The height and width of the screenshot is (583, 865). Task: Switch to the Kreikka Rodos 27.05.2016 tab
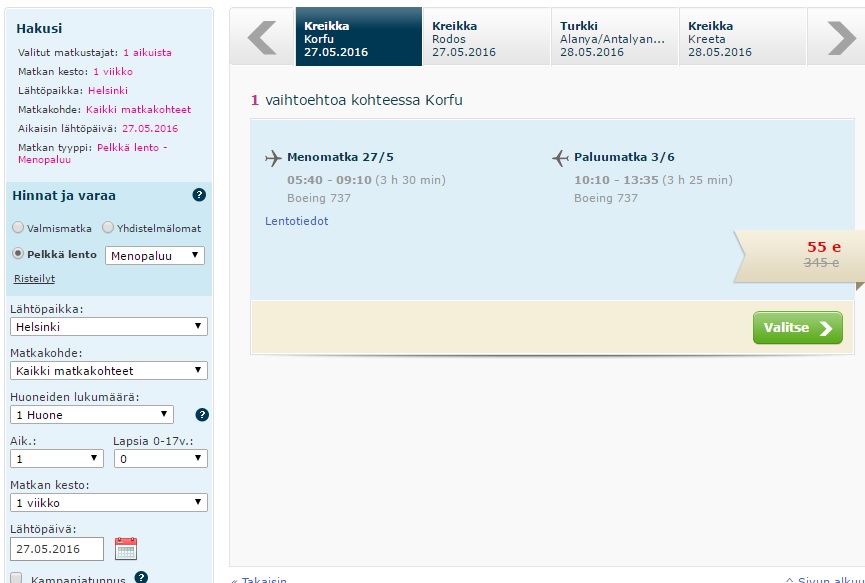click(487, 37)
